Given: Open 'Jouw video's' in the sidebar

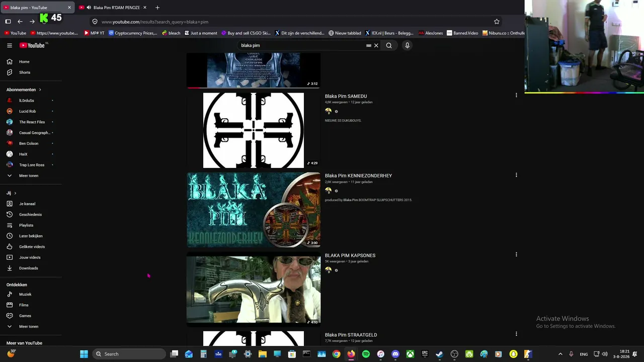Looking at the screenshot, I should click(x=31, y=257).
